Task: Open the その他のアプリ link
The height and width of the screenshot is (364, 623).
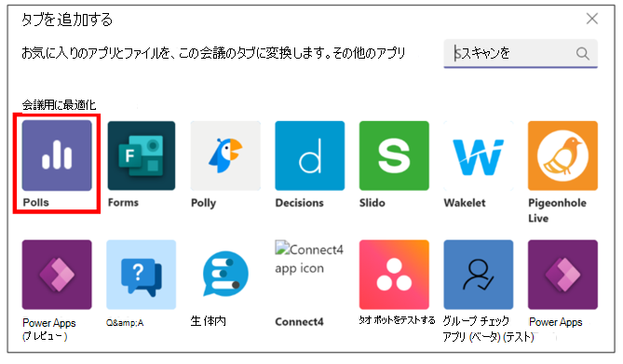Action: point(369,52)
